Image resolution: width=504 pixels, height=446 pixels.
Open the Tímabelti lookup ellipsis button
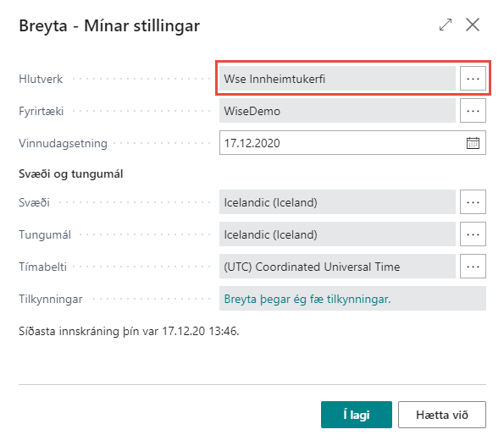click(473, 267)
